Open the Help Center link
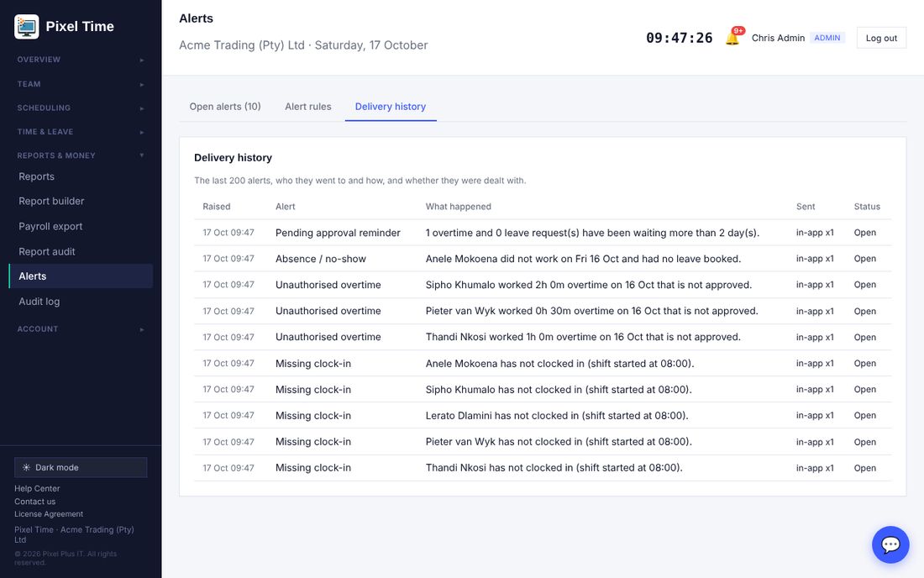Viewport: 924px width, 578px height. tap(37, 488)
